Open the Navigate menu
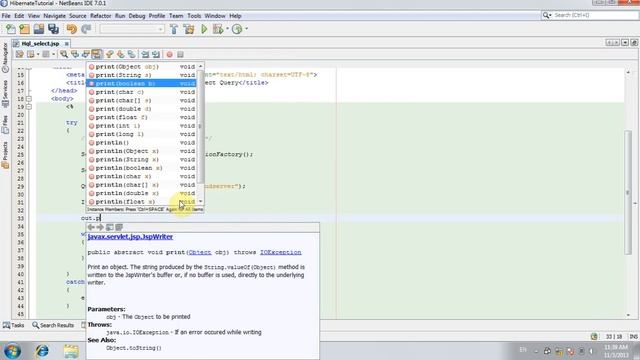This screenshot has width=640, height=360. (x=54, y=16)
